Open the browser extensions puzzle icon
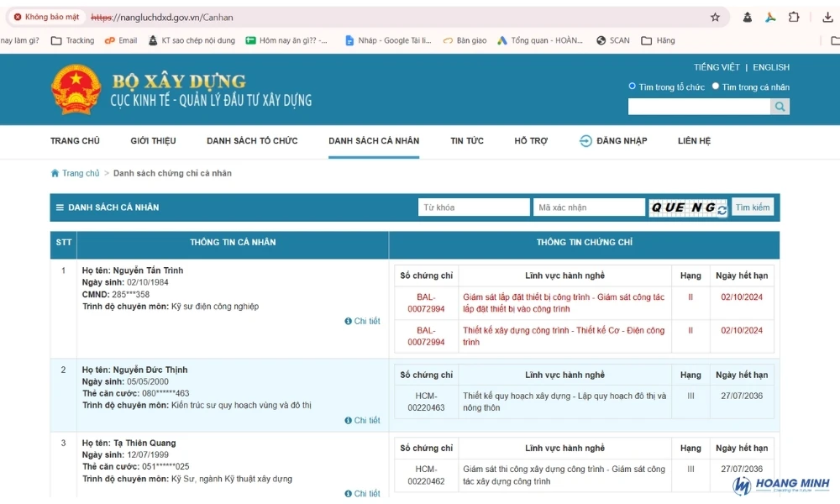Viewport: 840px width, 504px height. tap(794, 17)
